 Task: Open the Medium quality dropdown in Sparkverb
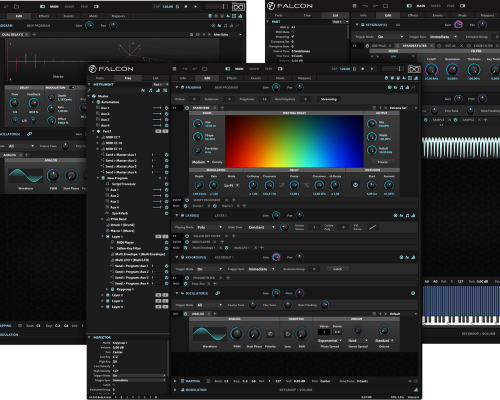pos(200,162)
